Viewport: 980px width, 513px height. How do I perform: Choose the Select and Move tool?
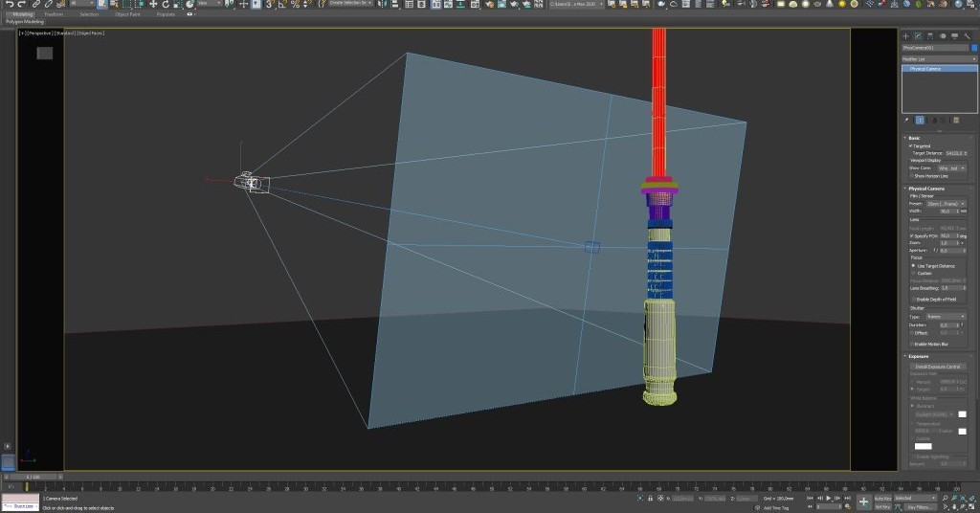pyautogui.click(x=153, y=4)
